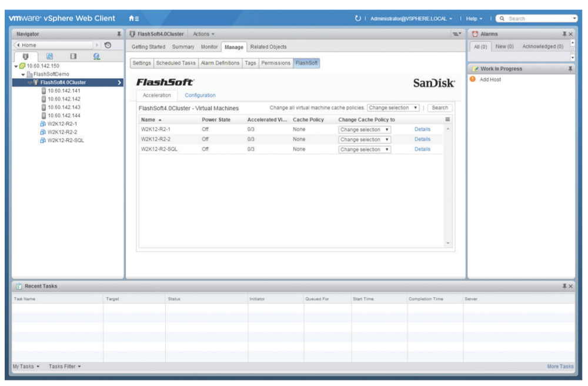Click the Search button above the VM list
Screen dimensions: 588x386
coord(440,108)
